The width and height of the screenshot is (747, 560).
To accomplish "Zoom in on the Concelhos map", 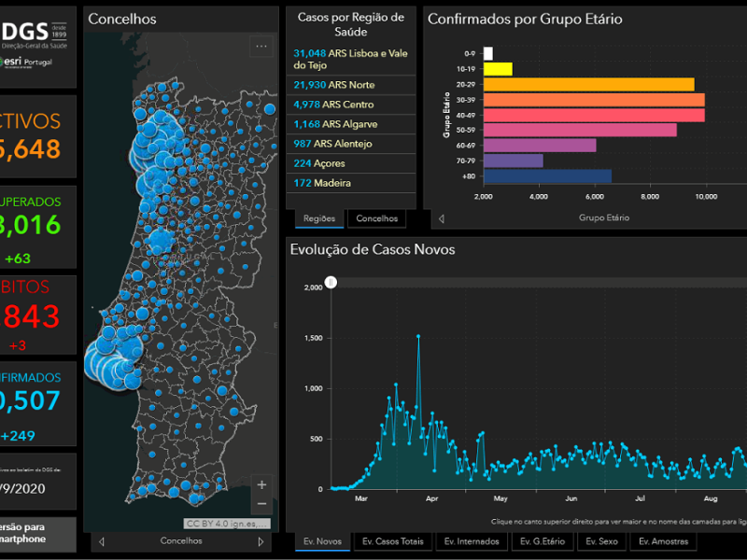I will point(261,484).
